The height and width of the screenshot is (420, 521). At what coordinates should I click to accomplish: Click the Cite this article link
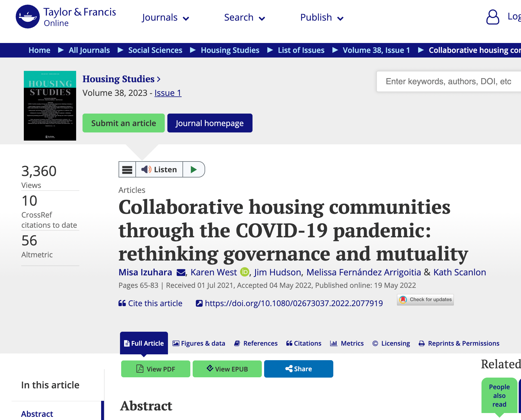(155, 303)
